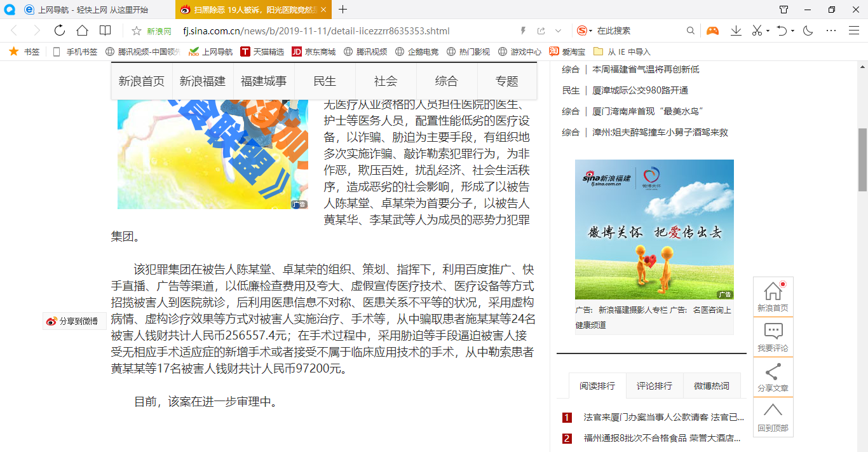Go to the browser home page icon
Image resolution: width=868 pixels, height=452 pixels.
[x=82, y=31]
